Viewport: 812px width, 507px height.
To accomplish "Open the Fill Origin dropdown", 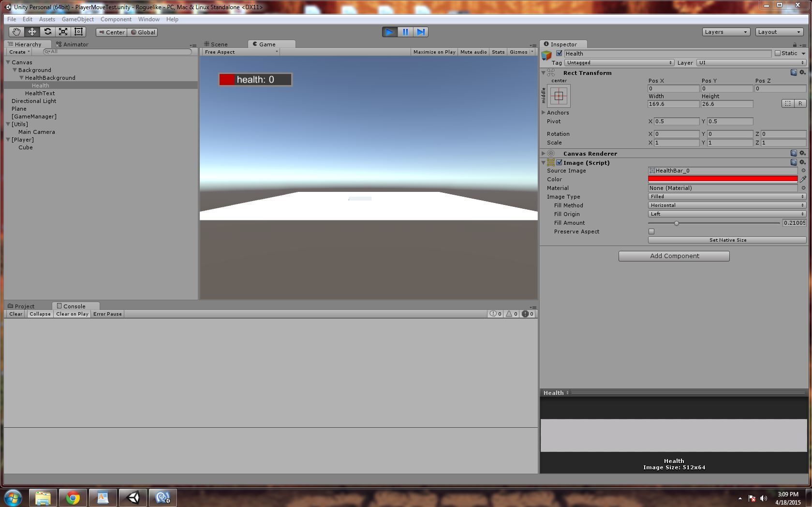I will pos(727,214).
